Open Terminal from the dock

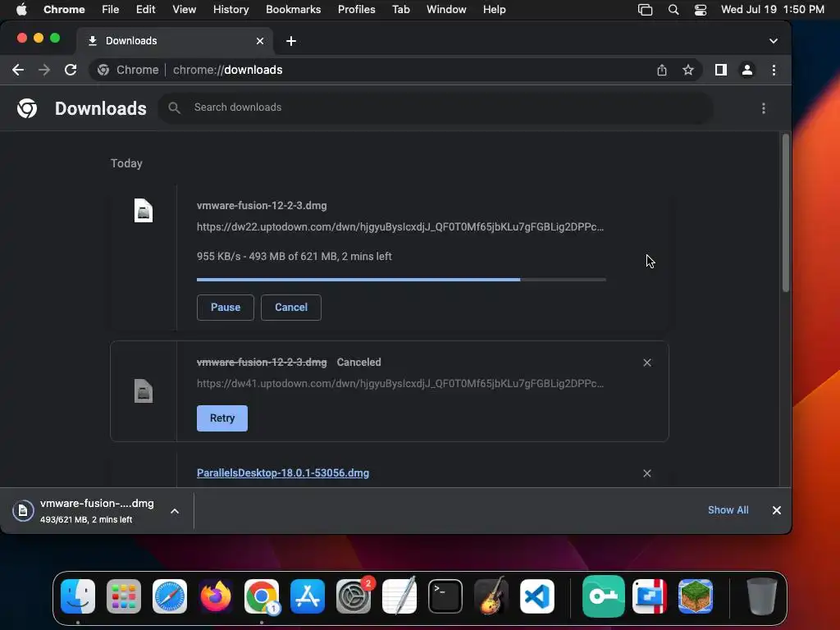click(445, 596)
